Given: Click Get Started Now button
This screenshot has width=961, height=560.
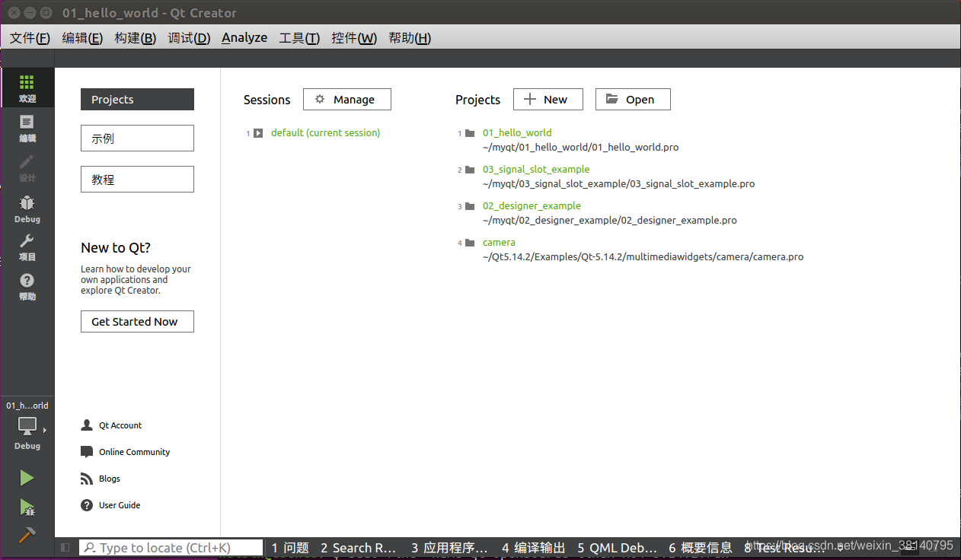Looking at the screenshot, I should click(x=137, y=322).
